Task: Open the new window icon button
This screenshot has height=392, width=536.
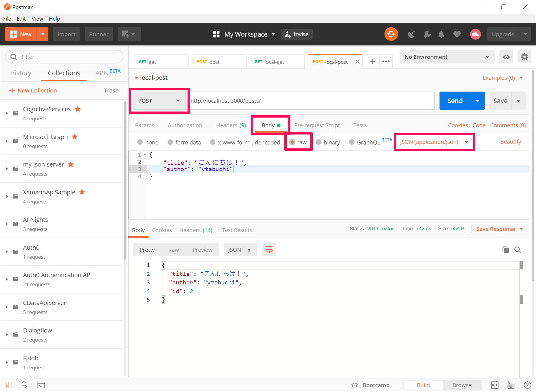Action: click(x=129, y=34)
